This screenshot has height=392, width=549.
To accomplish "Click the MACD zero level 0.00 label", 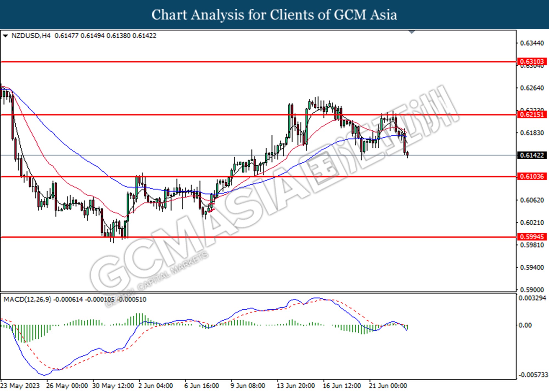I will 525,325.
